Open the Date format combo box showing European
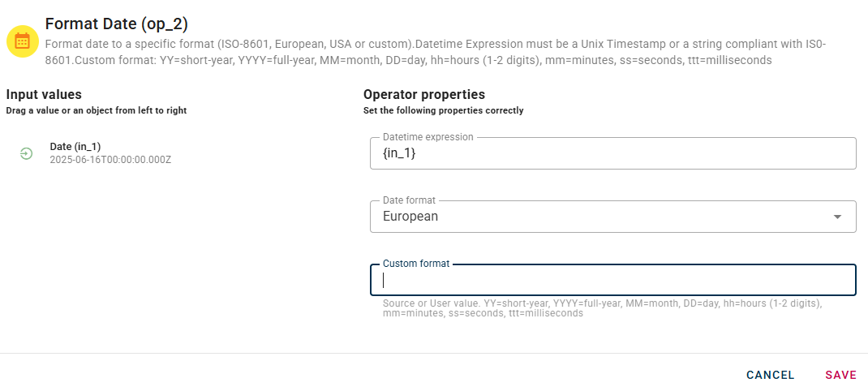The image size is (868, 391). pyautogui.click(x=600, y=217)
